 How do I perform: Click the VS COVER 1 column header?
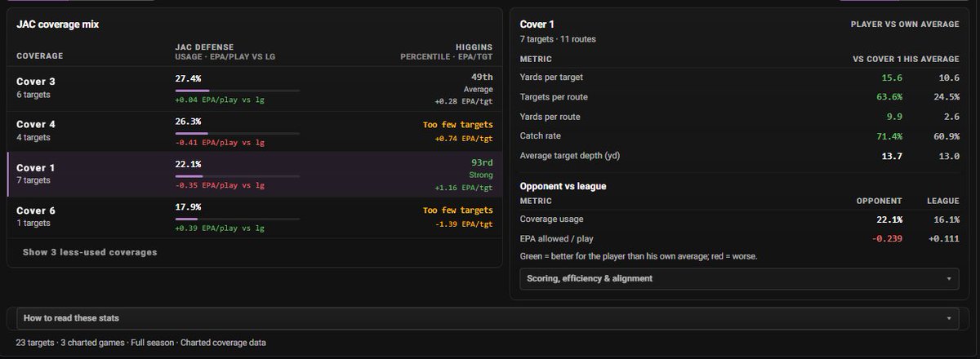(878, 59)
